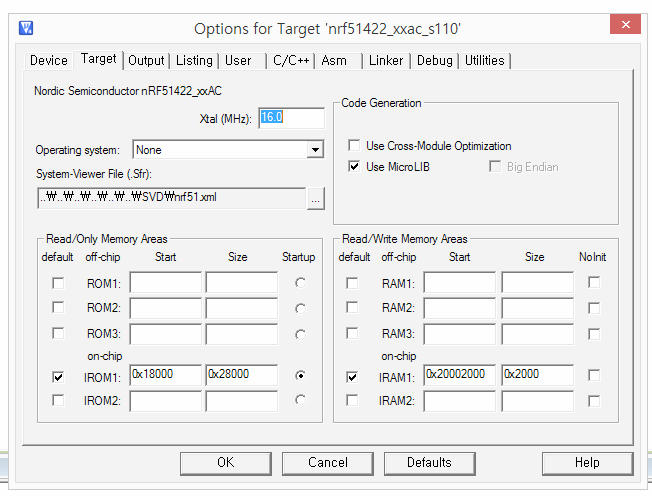Click the ROM3 Size field
The height and width of the screenshot is (496, 652).
tap(242, 334)
